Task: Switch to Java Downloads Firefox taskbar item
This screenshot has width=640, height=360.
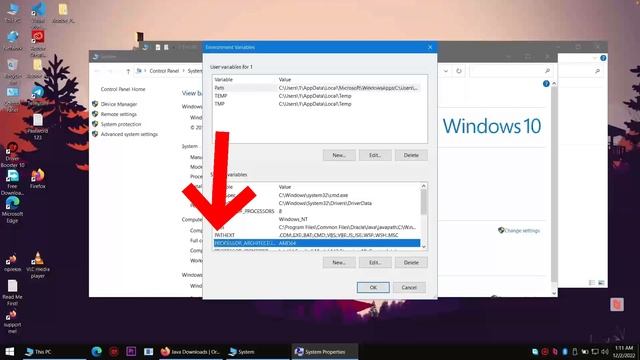Action: pos(190,351)
